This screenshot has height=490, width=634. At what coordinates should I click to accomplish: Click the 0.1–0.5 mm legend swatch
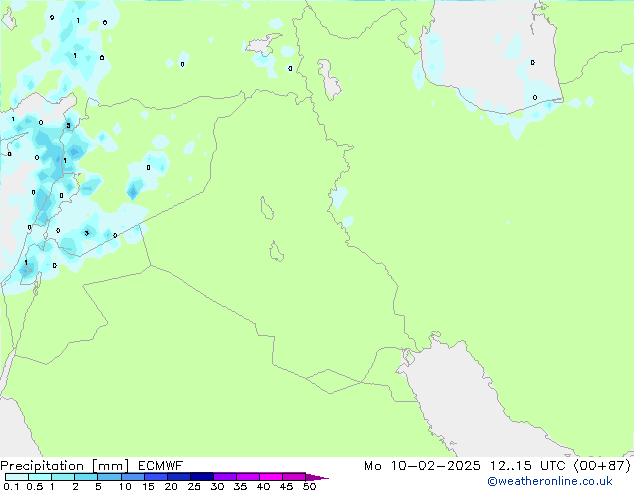[17, 477]
